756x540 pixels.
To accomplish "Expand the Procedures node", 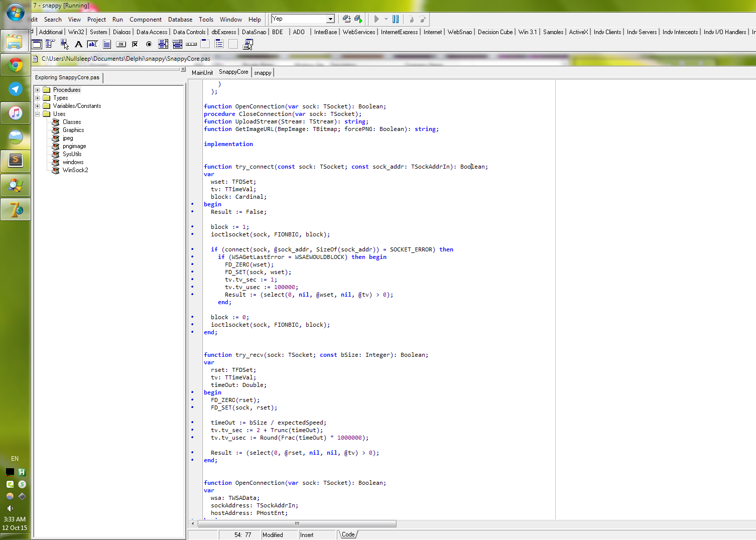I will click(x=37, y=90).
